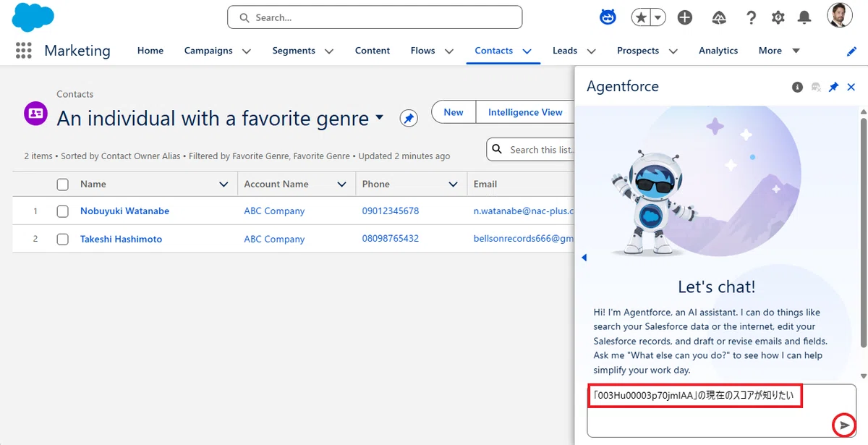The height and width of the screenshot is (445, 868).
Task: Sort by the Email column header
Action: [485, 185]
